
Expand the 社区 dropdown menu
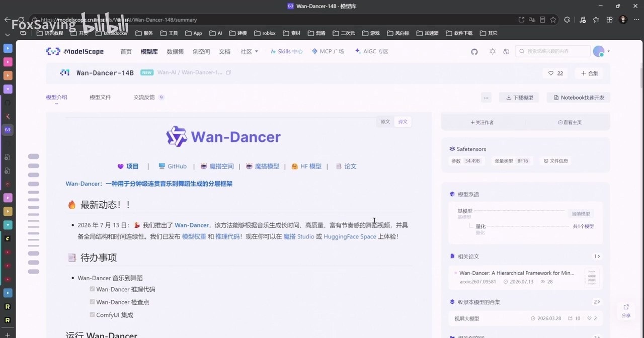coord(249,51)
